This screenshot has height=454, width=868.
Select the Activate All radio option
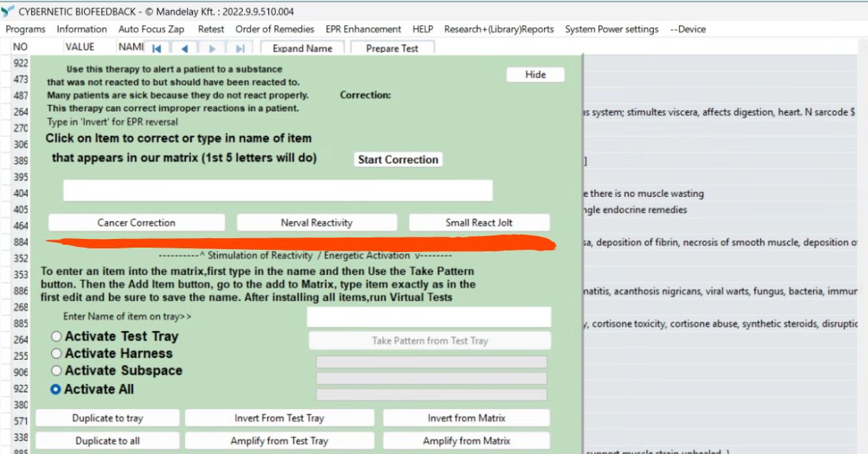tap(56, 390)
